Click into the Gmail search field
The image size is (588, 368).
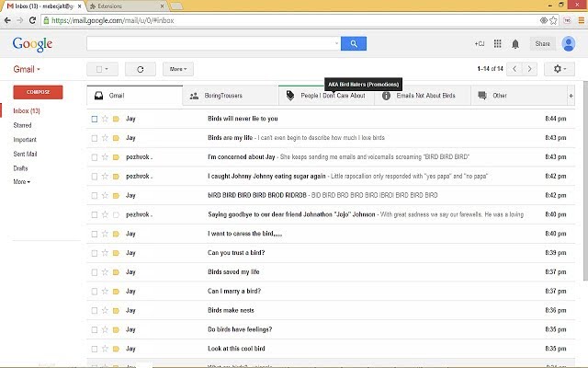pos(212,43)
